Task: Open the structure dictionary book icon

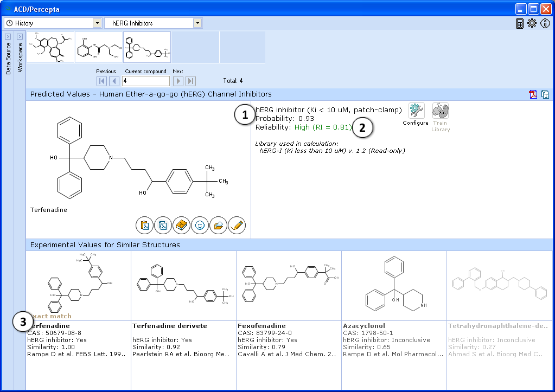Action: coord(181,225)
